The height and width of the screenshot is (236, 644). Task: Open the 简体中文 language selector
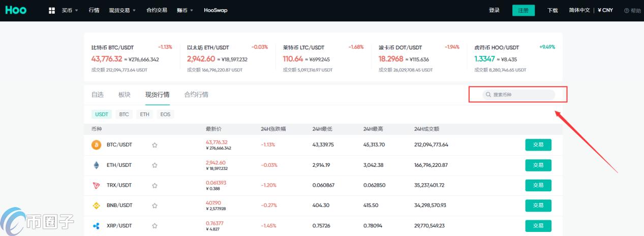pos(579,10)
